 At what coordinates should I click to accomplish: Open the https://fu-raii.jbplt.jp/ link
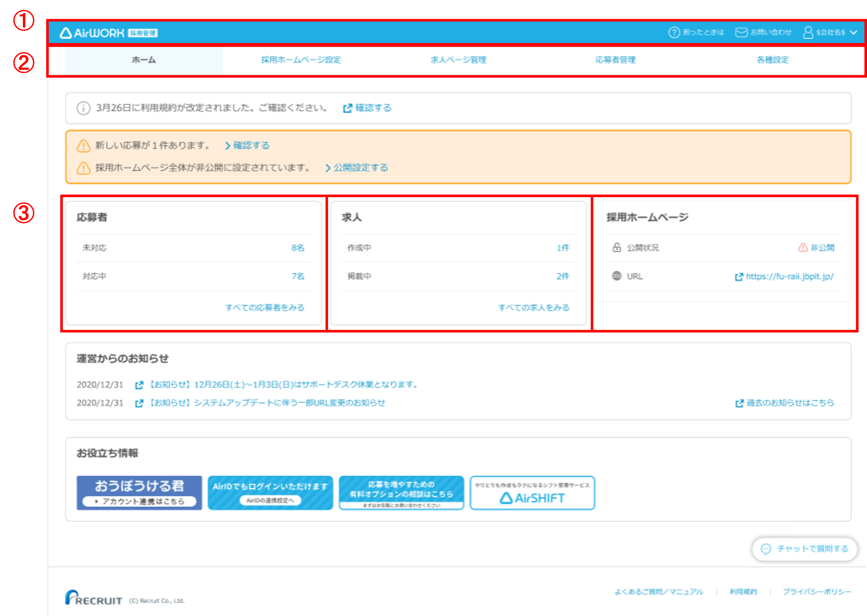[790, 277]
